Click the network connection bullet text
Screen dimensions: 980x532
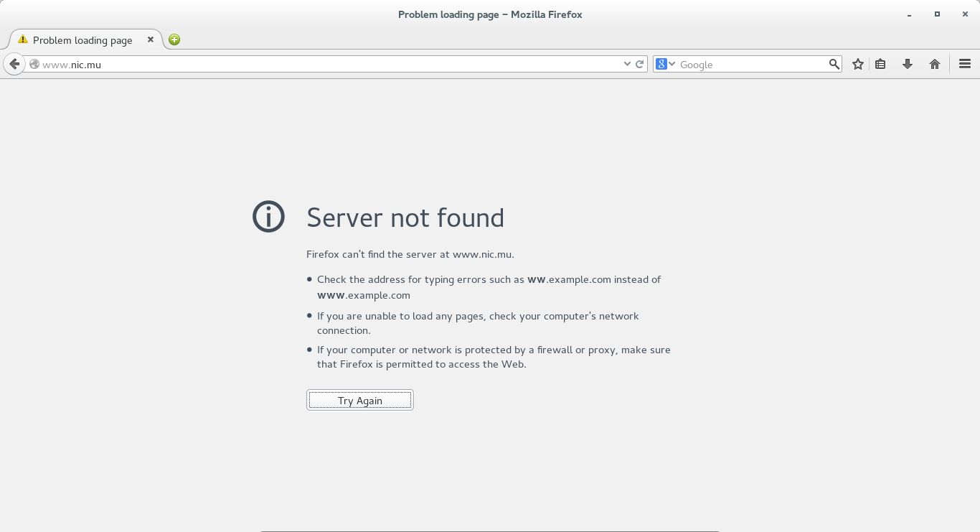[x=478, y=323]
